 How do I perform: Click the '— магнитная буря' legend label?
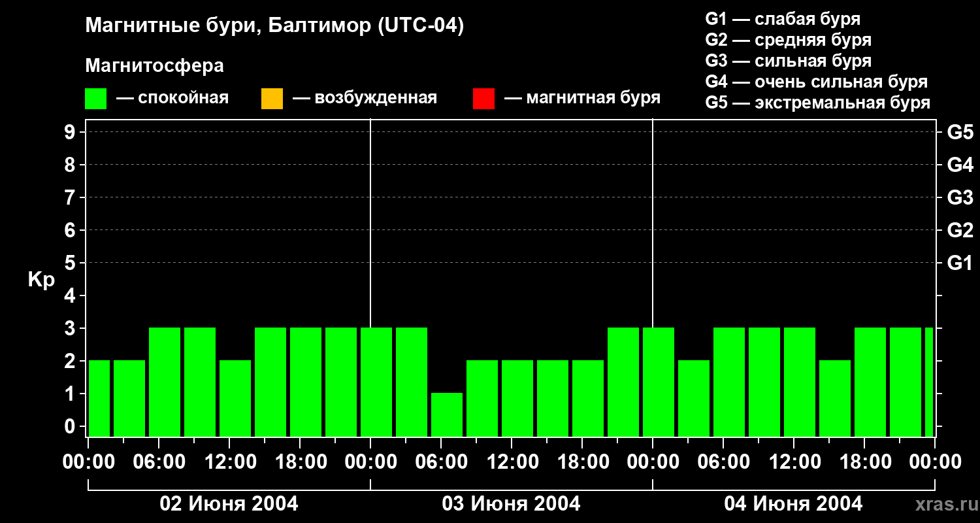[x=582, y=98]
